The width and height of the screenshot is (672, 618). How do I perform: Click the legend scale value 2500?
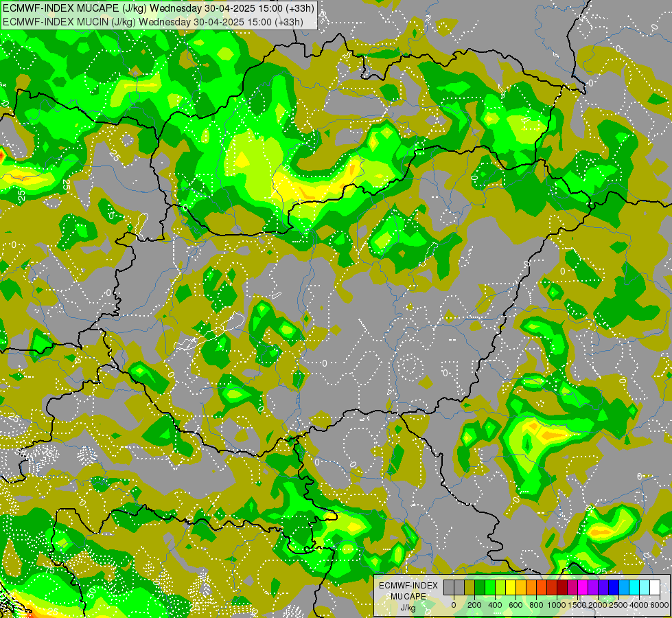(618, 605)
